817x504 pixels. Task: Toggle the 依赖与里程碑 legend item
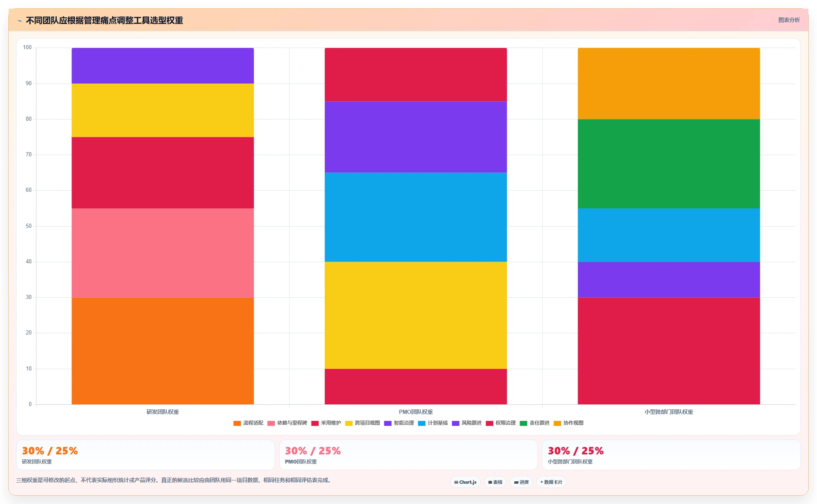click(x=287, y=423)
